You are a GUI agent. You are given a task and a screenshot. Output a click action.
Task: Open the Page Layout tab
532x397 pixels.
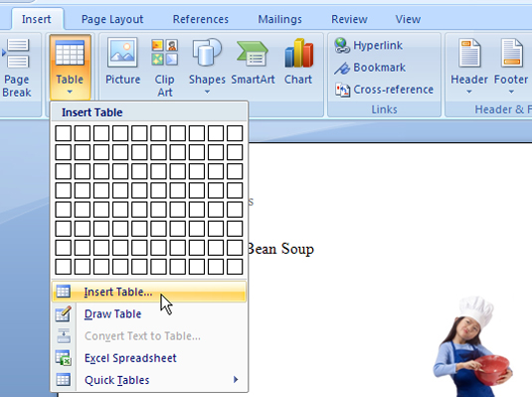[112, 19]
